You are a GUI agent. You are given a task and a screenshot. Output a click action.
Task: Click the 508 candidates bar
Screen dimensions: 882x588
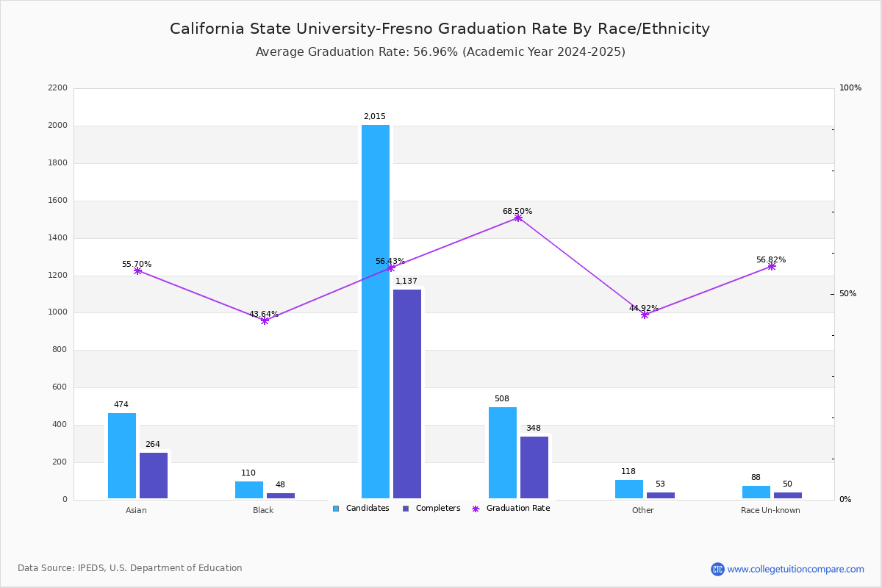tap(503, 453)
